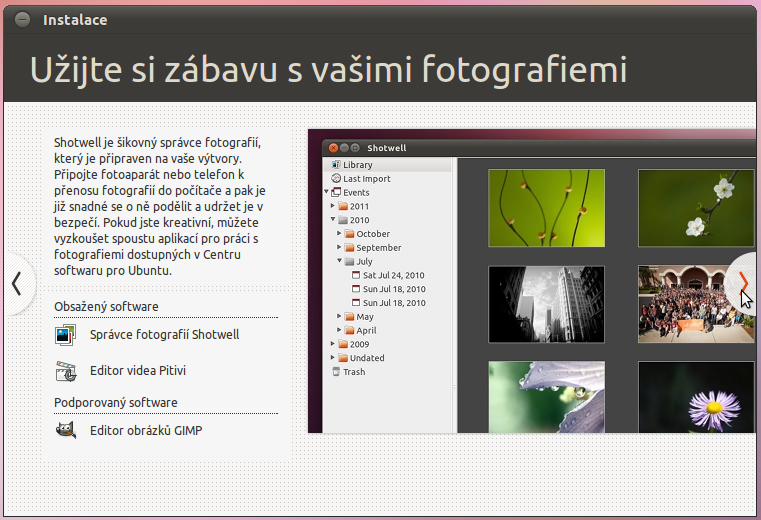Click the September folder icon
This screenshot has height=520, width=761.
tap(349, 248)
